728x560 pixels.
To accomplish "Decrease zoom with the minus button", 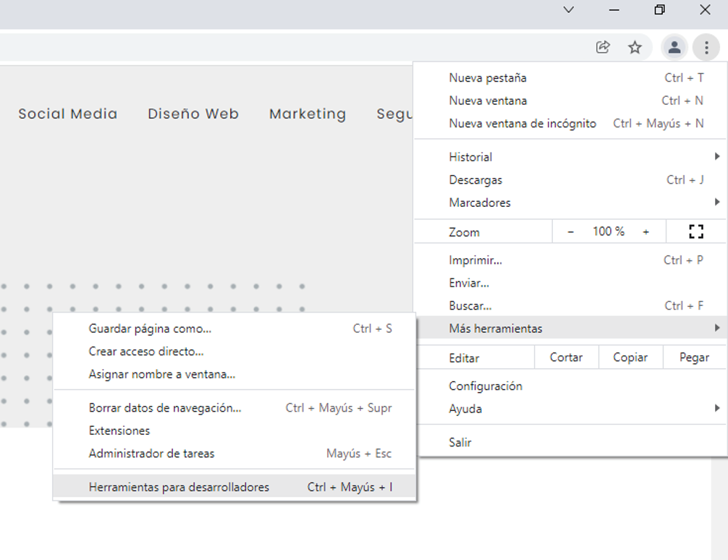I will (x=570, y=232).
